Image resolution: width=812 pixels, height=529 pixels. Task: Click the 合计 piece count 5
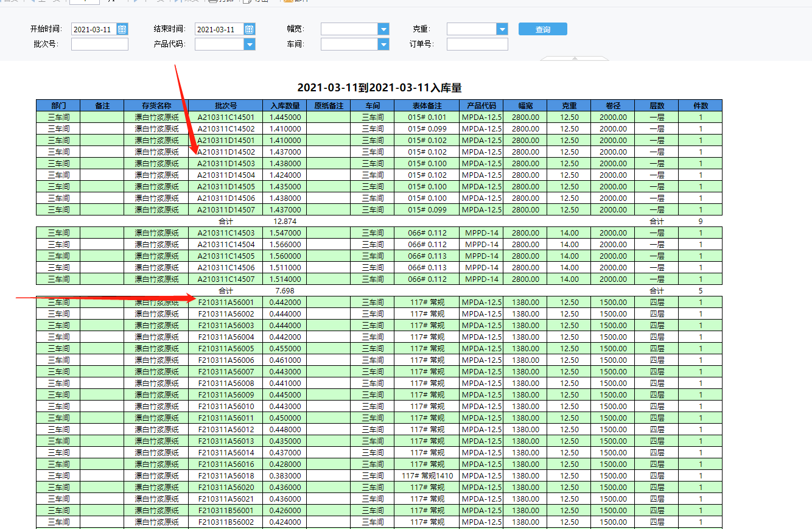[x=701, y=290]
